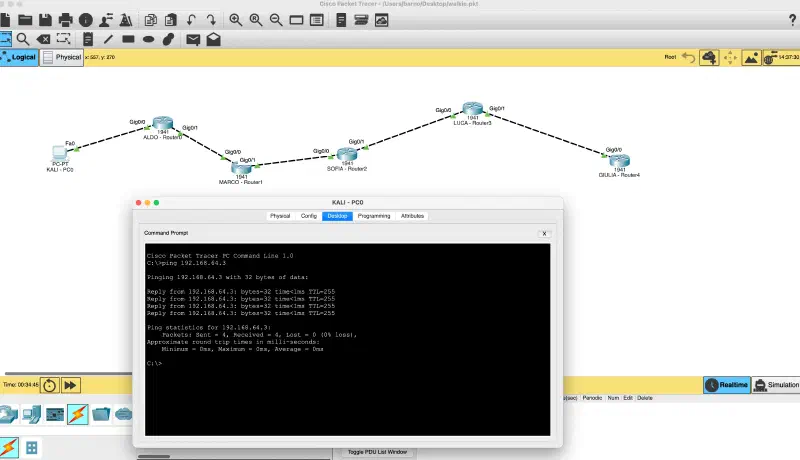Click the Move Object arrows icon

click(x=730, y=58)
